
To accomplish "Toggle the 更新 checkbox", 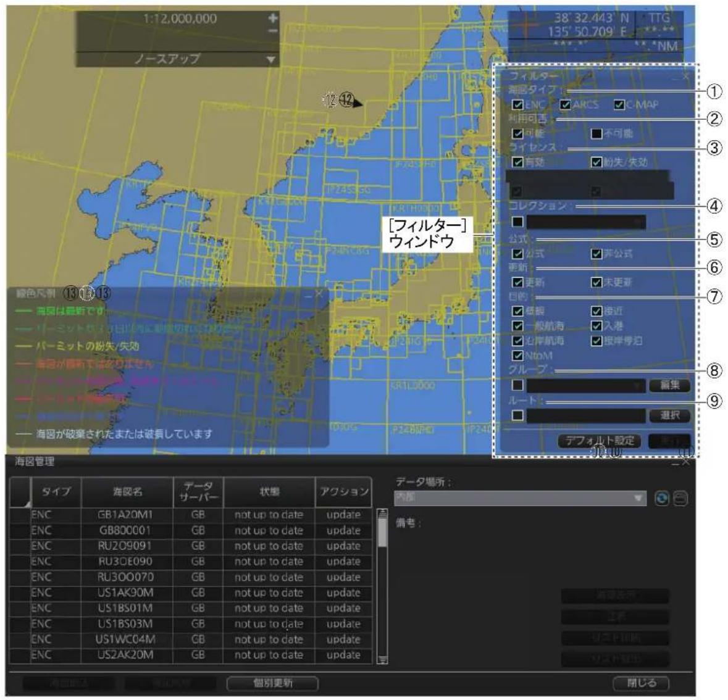I will click(517, 282).
